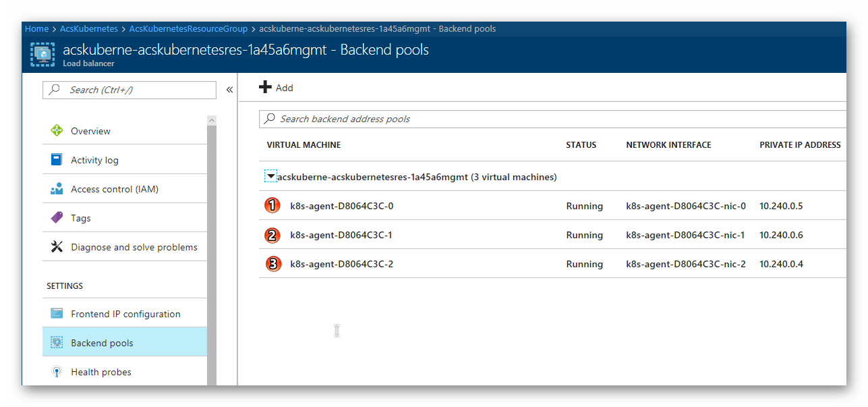Click the Frontend IP configuration icon
The height and width of the screenshot is (407, 868).
click(57, 314)
